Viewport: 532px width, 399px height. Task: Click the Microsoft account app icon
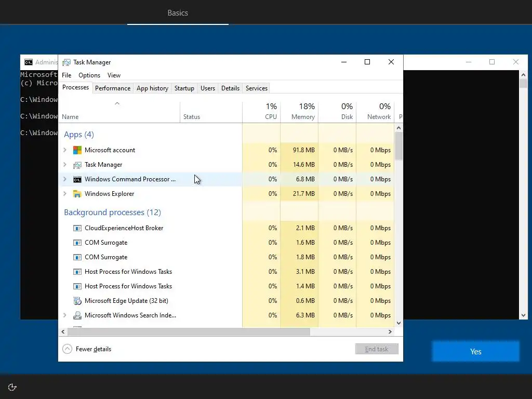[77, 150]
